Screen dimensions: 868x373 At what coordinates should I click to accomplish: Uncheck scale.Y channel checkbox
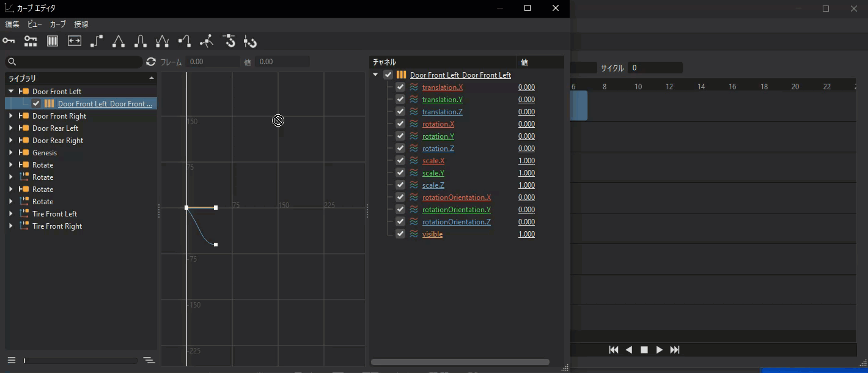[x=400, y=173]
